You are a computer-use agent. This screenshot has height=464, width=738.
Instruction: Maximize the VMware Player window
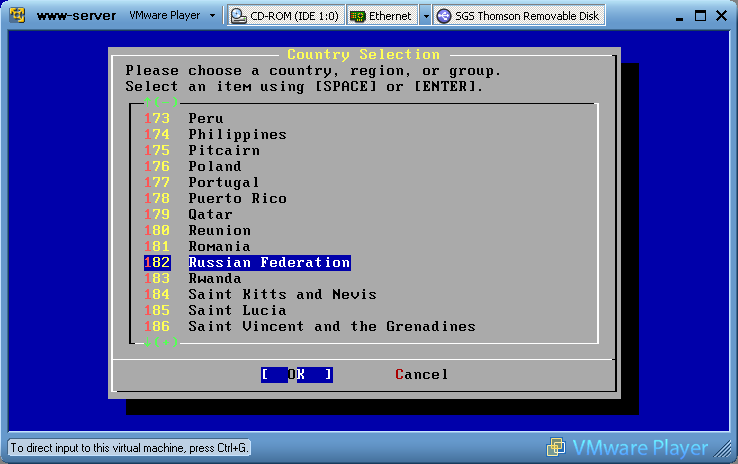[x=700, y=16]
